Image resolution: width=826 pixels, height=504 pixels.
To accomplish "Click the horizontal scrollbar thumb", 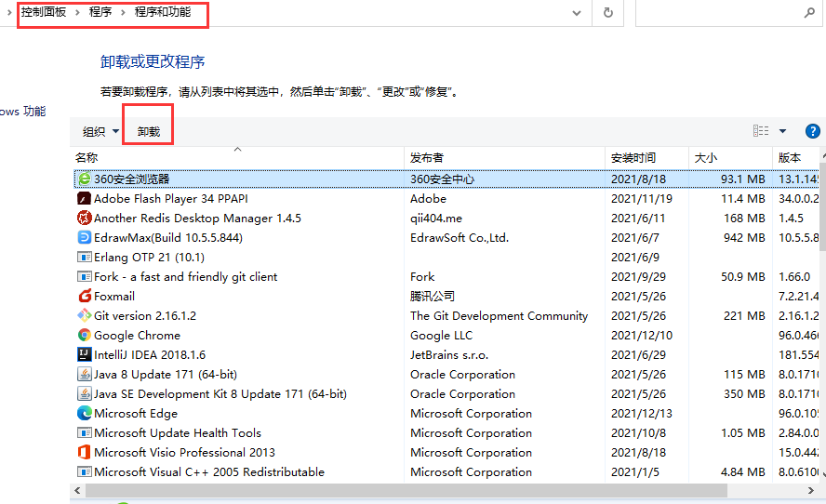I will (406, 490).
